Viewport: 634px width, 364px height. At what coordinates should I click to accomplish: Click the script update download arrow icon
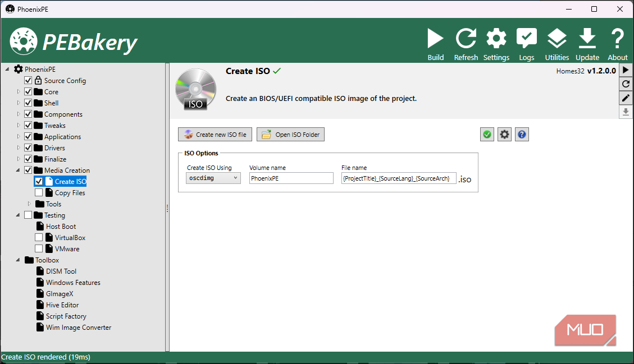pos(626,112)
